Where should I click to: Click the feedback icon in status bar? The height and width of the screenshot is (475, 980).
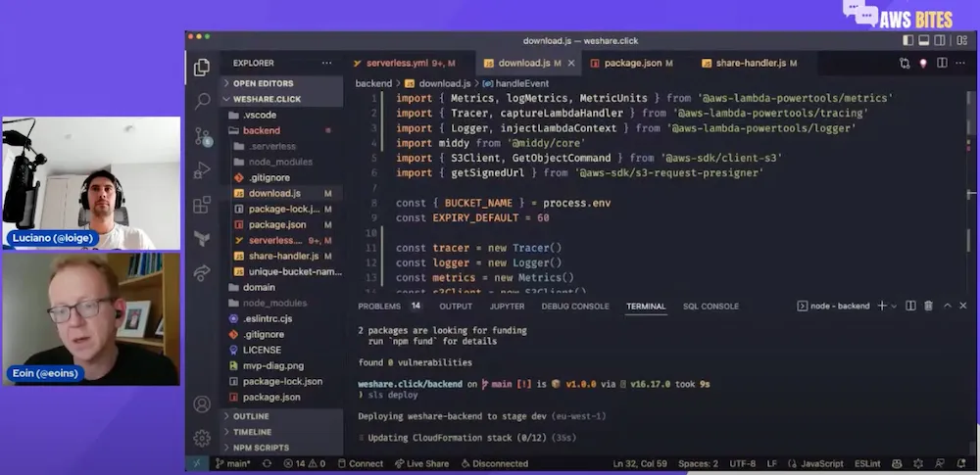click(x=940, y=464)
